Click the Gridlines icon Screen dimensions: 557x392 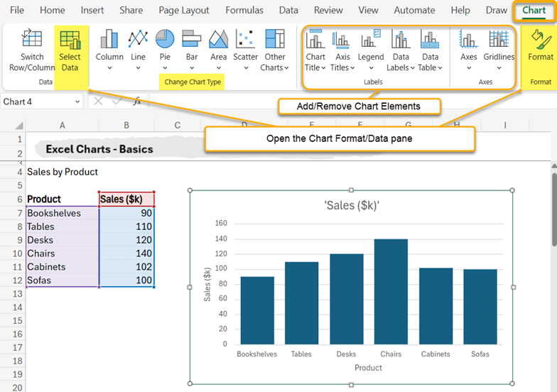click(499, 38)
